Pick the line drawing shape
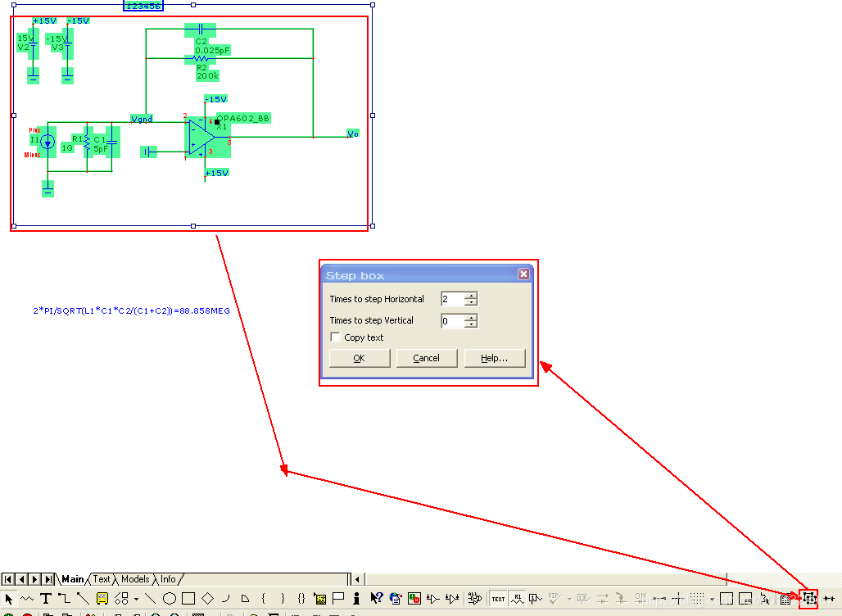Viewport: 842px width, 616px height. [151, 598]
